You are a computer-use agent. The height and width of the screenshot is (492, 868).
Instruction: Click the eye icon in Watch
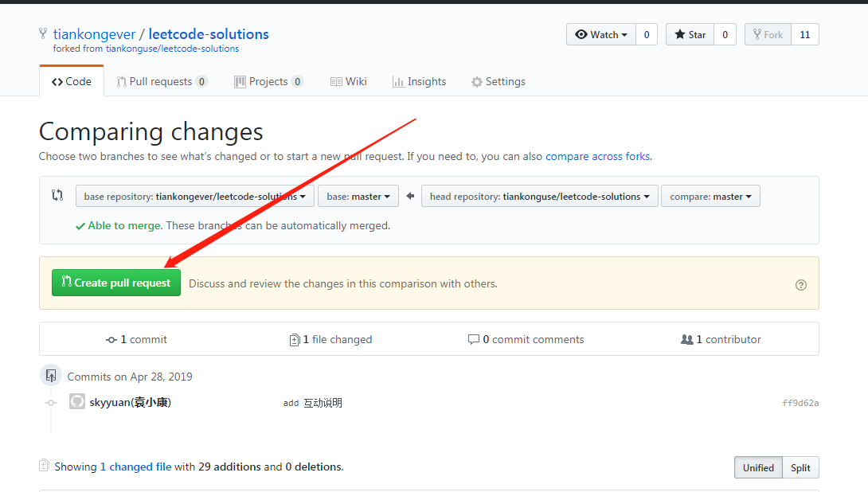[581, 34]
